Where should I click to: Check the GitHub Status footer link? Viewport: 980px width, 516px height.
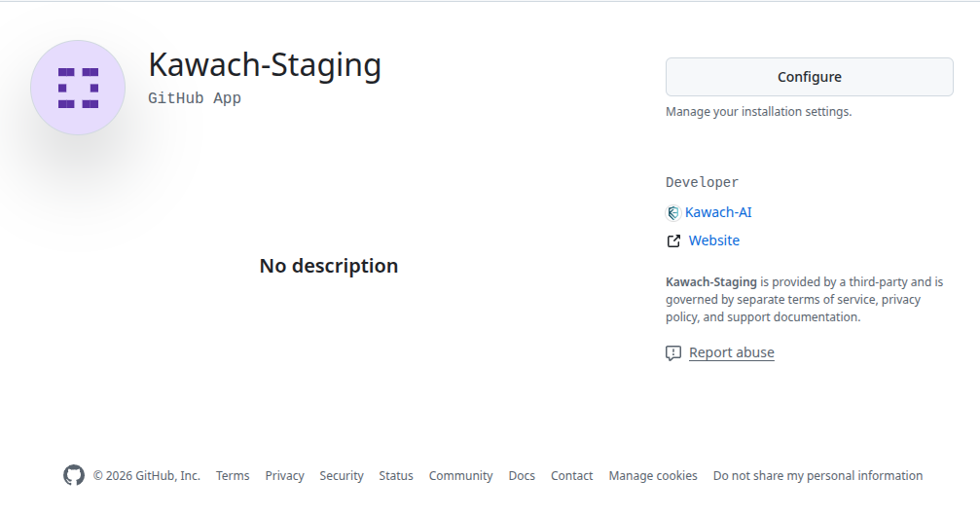tap(396, 476)
